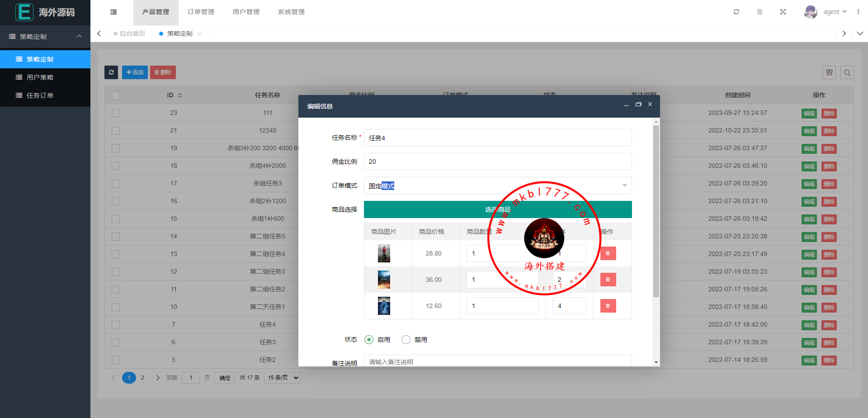The height and width of the screenshot is (418, 868).
Task: Check the row with ID 16
Action: tap(116, 201)
